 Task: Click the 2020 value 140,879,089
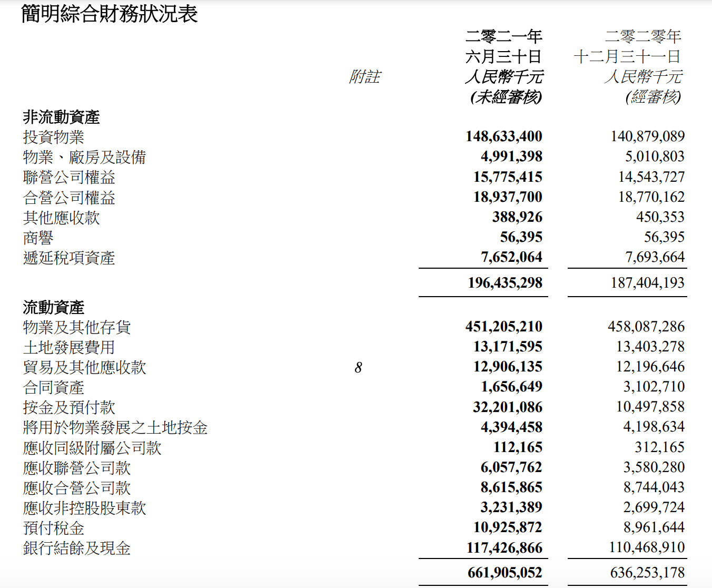pyautogui.click(x=647, y=136)
